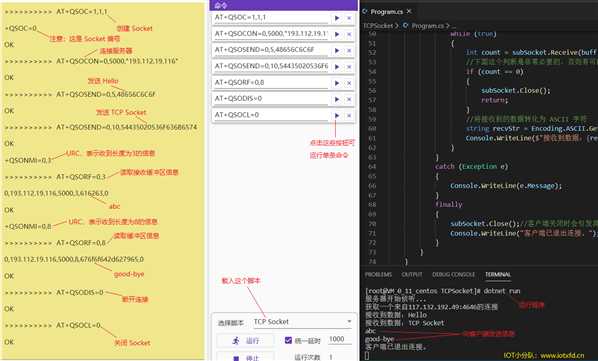Delete the AT+QSOSEND=0,5,48656C6C6F row
Viewport: 598px width, 361px height.
click(x=349, y=50)
